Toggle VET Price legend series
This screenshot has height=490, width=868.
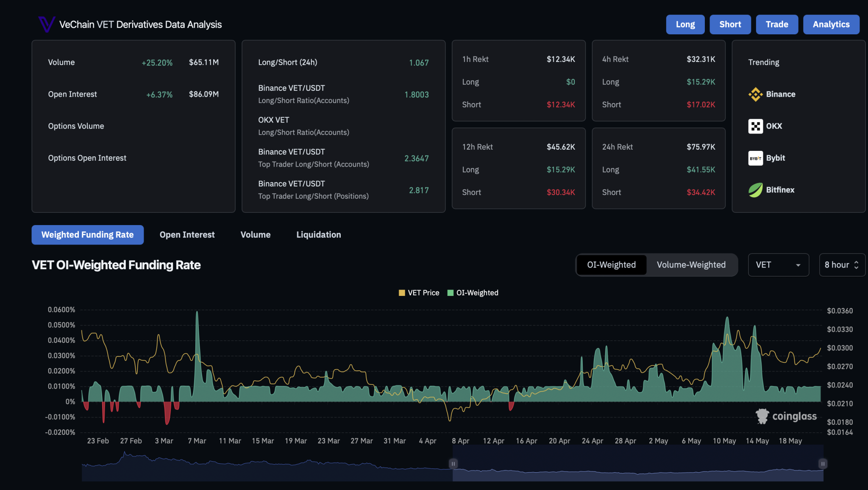click(419, 293)
